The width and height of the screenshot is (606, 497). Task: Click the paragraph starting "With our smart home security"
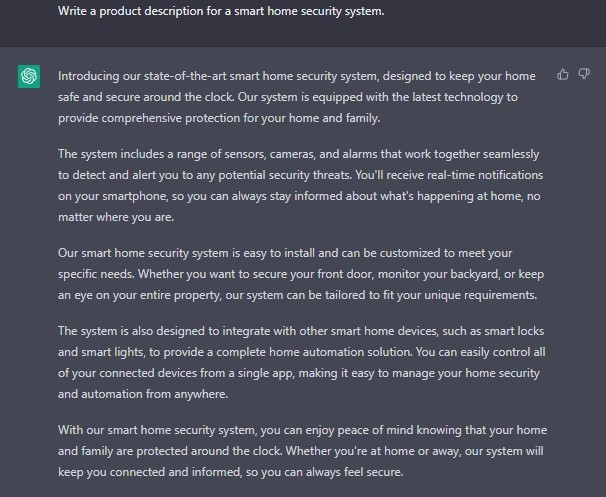point(302,451)
